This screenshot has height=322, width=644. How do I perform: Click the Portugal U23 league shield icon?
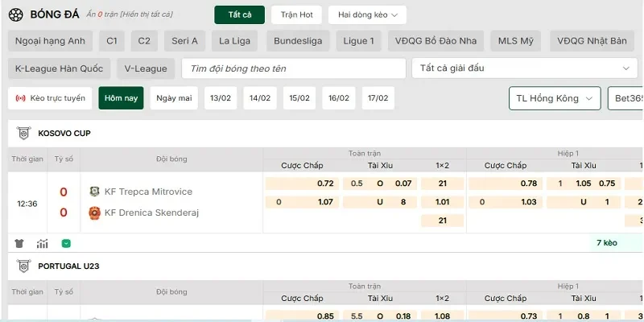[23, 266]
